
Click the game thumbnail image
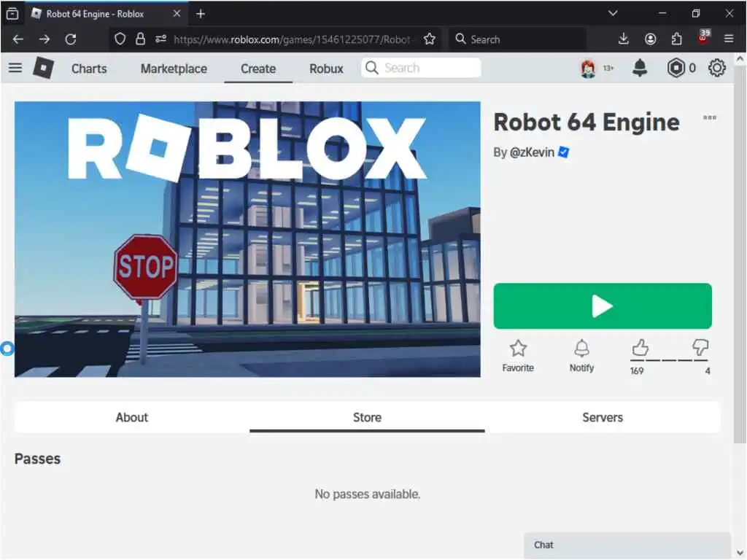click(247, 239)
